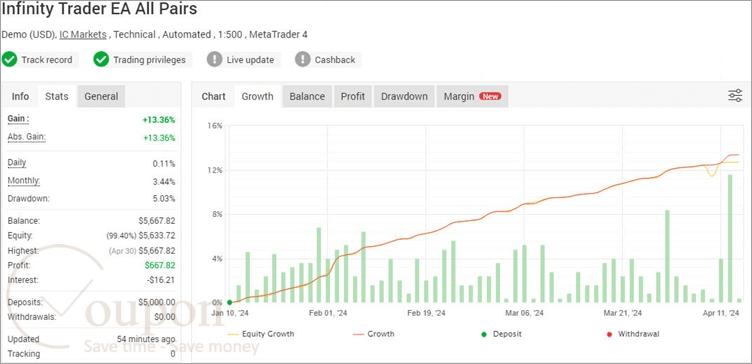Open the IC Markets broker link

(83, 35)
